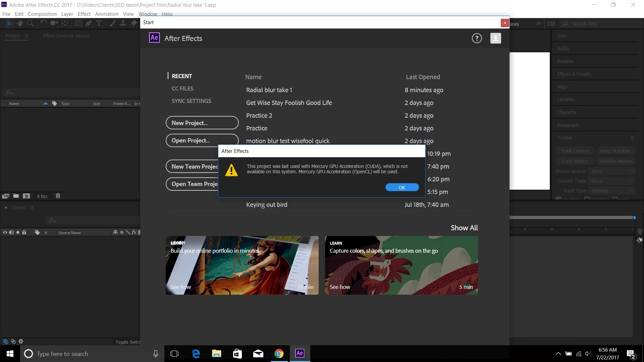This screenshot has width=644, height=362.
Task: Toggle the video eye column switch
Action: click(x=5, y=232)
